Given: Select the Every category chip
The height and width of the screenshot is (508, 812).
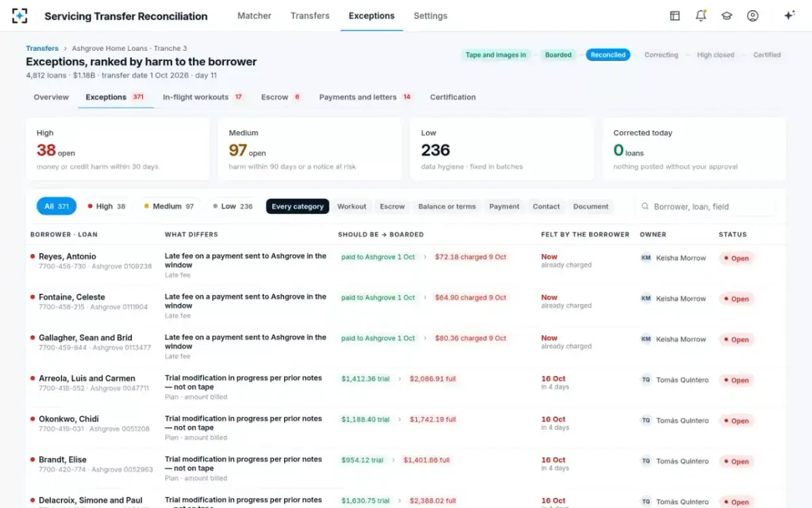Looking at the screenshot, I should (x=298, y=207).
